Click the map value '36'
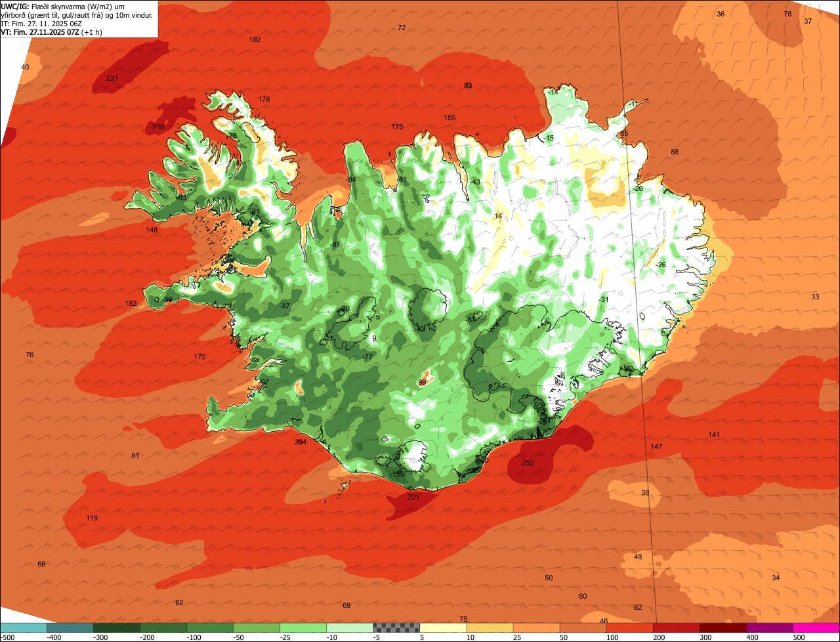The image size is (840, 642). coord(721,14)
